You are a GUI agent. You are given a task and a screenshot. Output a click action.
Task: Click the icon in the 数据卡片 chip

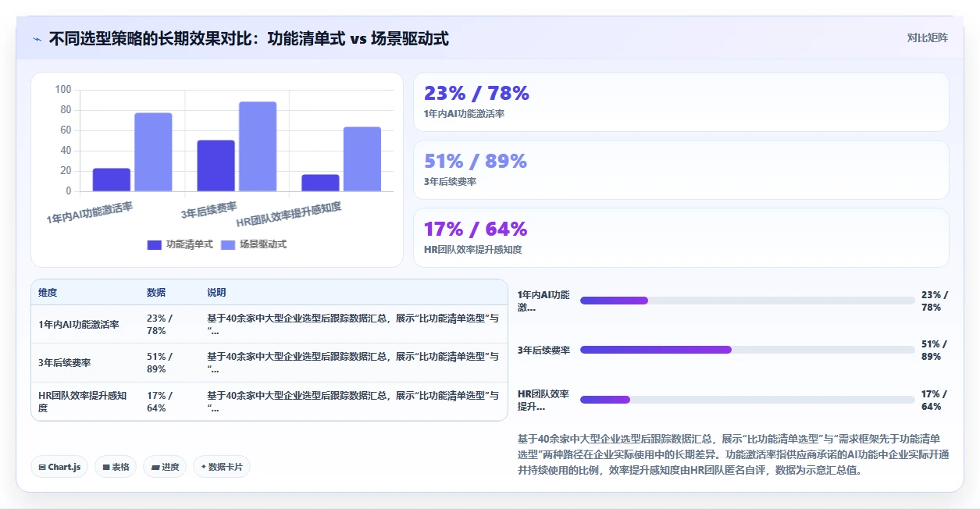(204, 467)
